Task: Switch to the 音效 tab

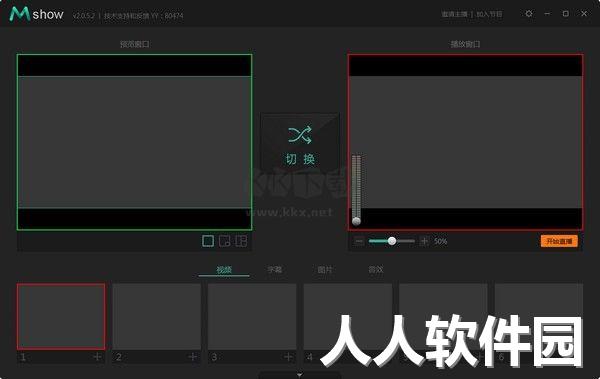Action: (375, 270)
